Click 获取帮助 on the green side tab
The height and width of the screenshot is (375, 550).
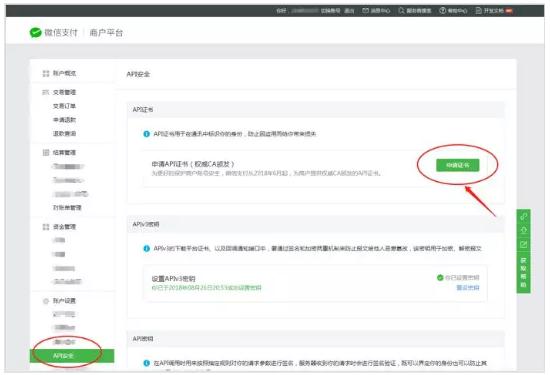click(x=523, y=272)
